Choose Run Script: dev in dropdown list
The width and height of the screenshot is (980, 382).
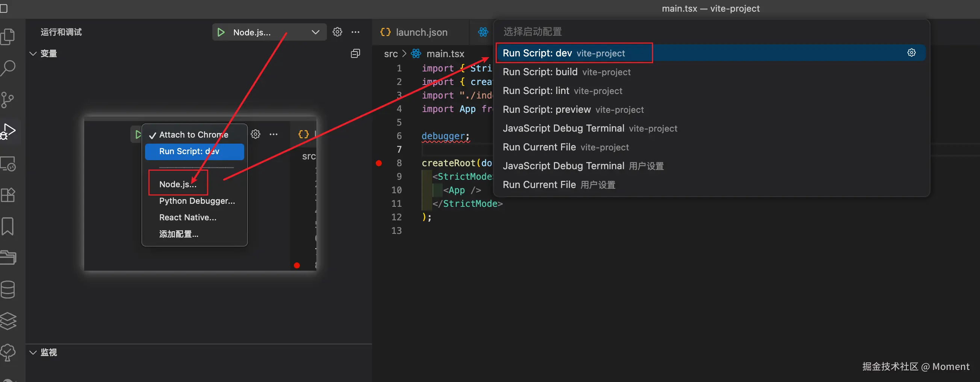pyautogui.click(x=194, y=152)
